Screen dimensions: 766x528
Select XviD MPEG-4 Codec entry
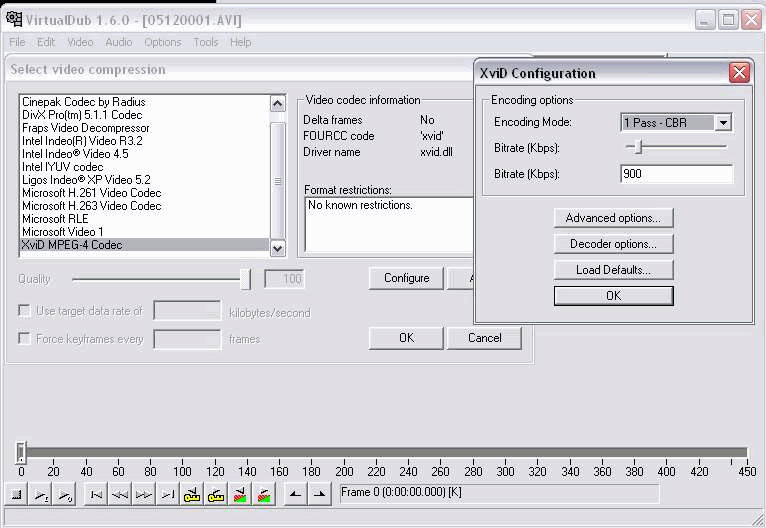[x=145, y=245]
